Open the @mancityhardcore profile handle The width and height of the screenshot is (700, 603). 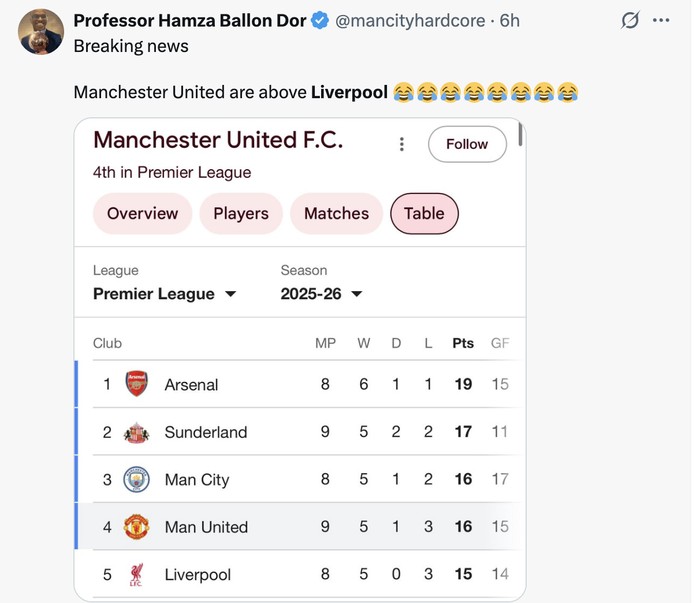tap(410, 21)
